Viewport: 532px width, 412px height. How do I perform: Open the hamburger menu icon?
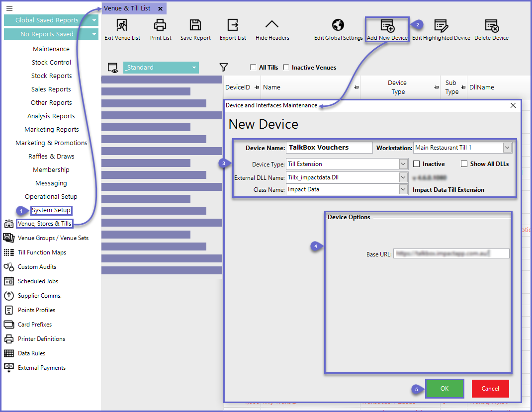[9, 8]
